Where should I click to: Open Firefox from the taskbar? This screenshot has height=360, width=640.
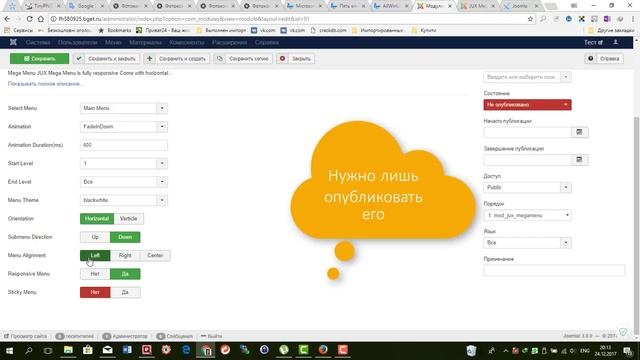point(323,350)
